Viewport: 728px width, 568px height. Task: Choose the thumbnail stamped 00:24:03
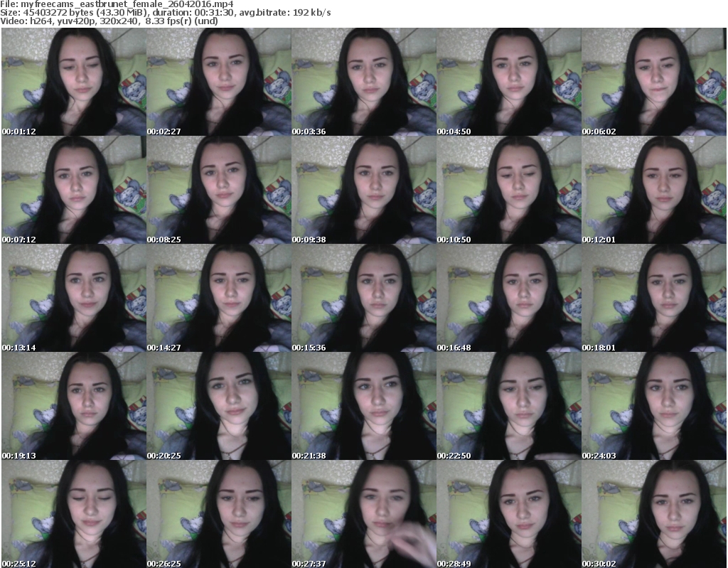coord(654,406)
